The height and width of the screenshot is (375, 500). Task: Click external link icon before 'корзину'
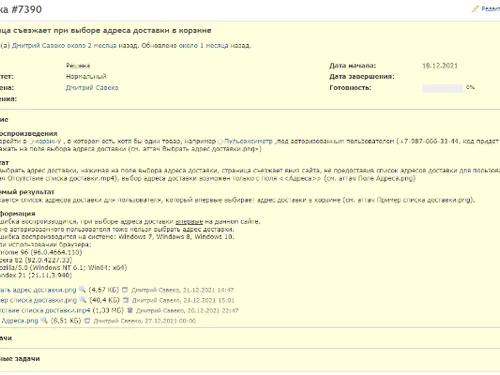coord(32,141)
